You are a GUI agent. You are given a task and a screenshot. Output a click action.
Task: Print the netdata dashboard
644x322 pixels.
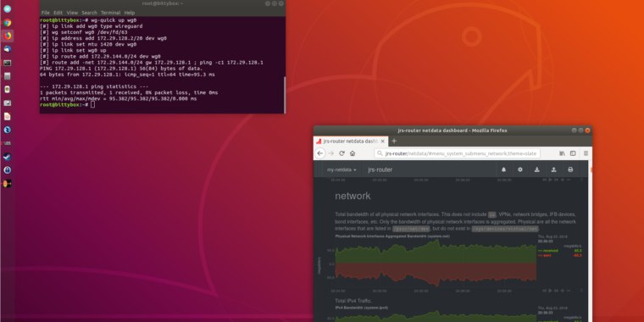(570, 169)
